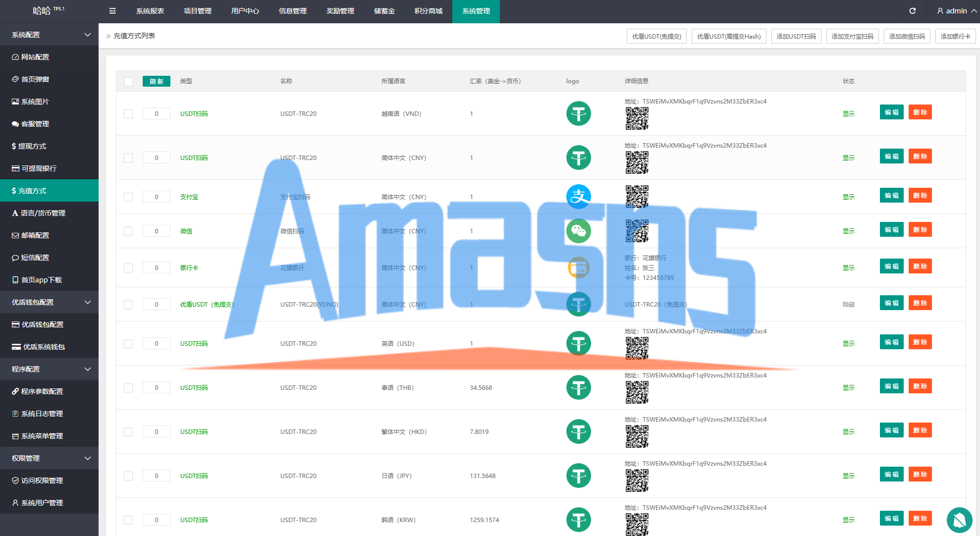This screenshot has width=980, height=536.
Task: Open 邮箱配置 sidebar item
Action: pos(35,235)
